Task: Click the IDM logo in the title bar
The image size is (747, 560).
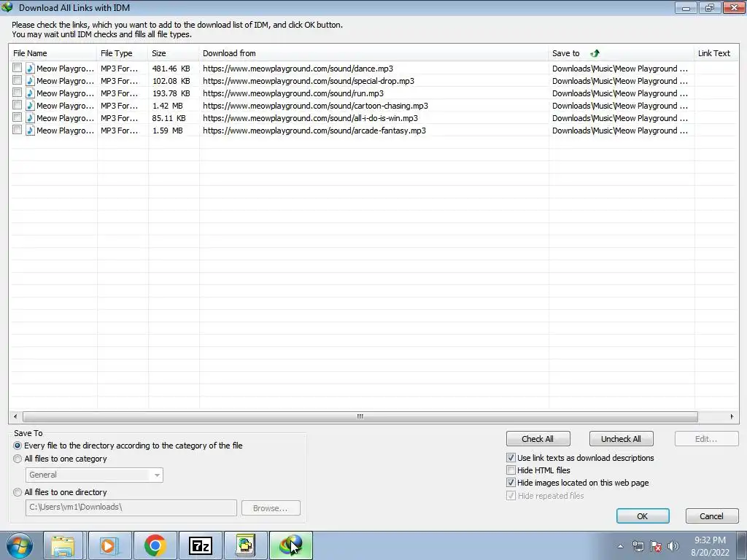Action: click(7, 7)
